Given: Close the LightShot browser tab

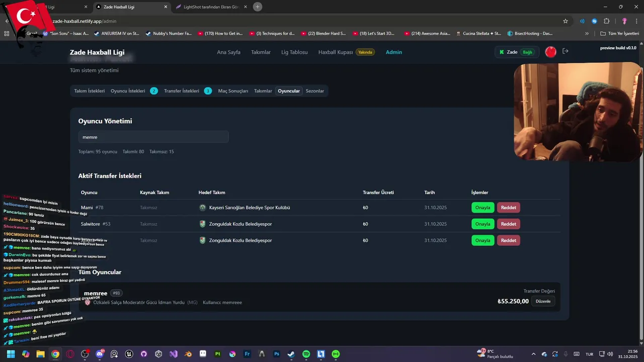Looking at the screenshot, I should [246, 7].
